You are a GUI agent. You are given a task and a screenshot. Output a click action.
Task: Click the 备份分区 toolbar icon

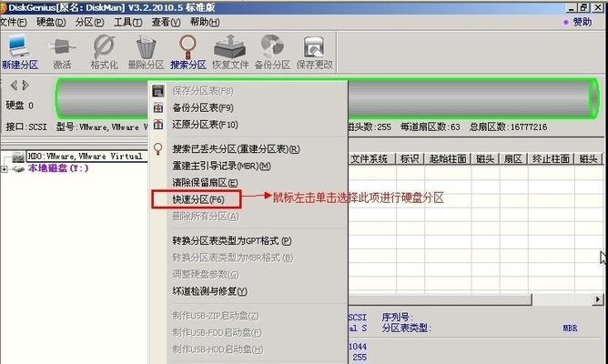pyautogui.click(x=272, y=52)
